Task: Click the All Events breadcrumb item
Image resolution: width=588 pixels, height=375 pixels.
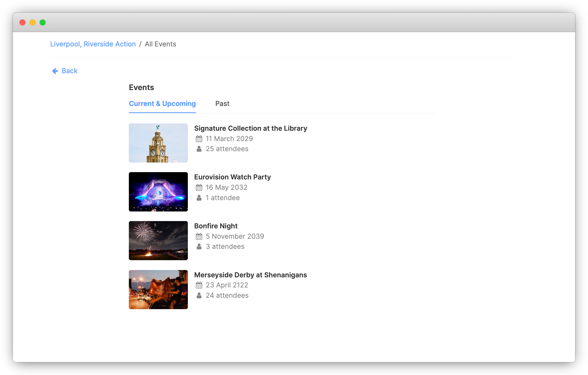Action: pos(161,44)
